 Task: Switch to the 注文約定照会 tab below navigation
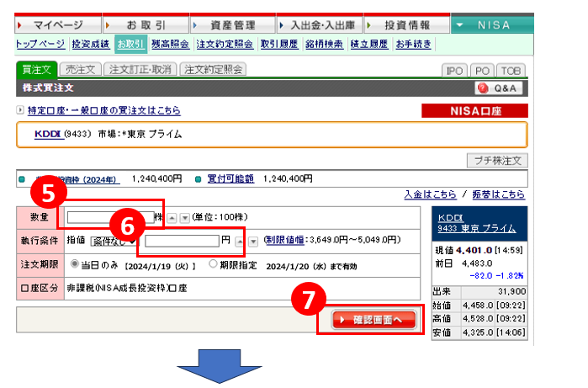213,69
